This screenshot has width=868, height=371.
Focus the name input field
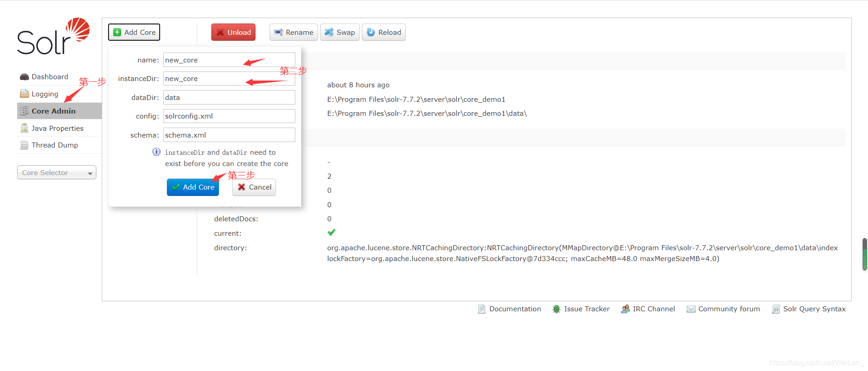(229, 60)
